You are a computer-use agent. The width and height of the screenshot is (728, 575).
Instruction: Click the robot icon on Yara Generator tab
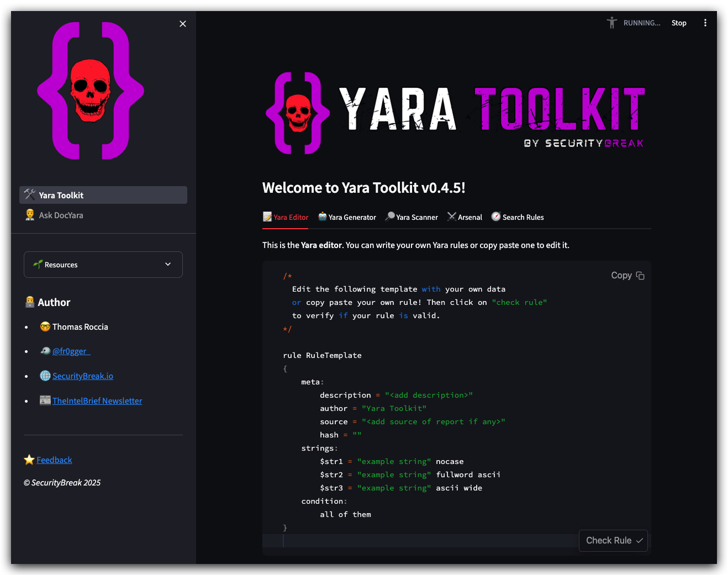323,217
